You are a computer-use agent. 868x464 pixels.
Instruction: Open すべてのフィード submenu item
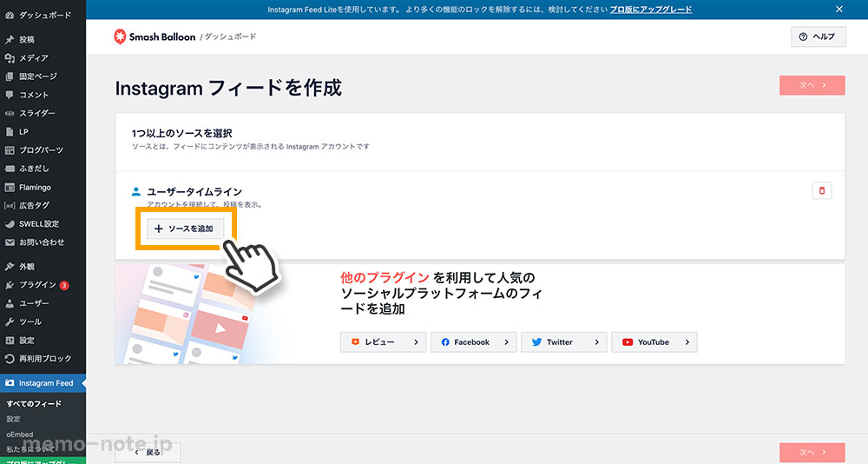34,403
